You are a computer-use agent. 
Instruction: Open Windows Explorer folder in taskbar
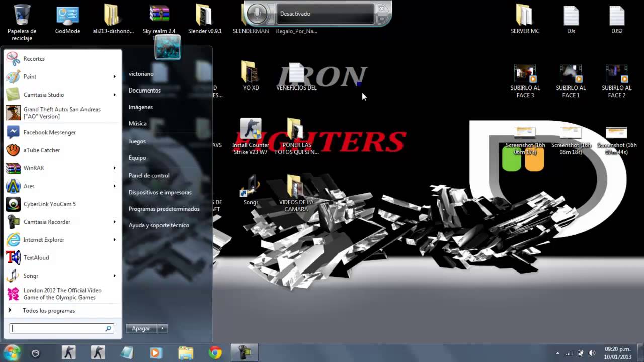[186, 353]
